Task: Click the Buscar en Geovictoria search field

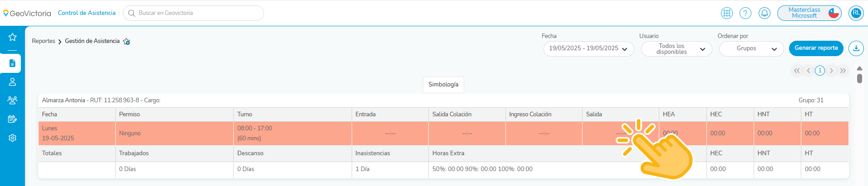Action: (x=194, y=13)
